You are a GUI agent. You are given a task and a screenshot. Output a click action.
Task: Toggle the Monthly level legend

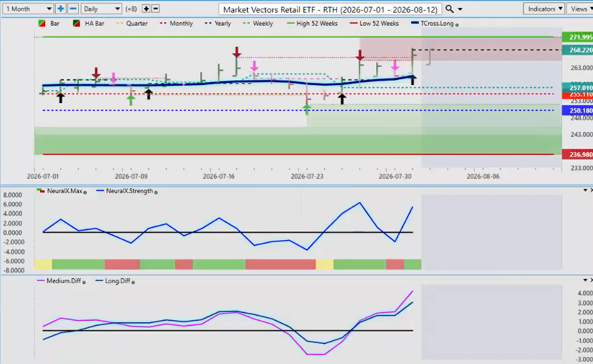tap(176, 23)
